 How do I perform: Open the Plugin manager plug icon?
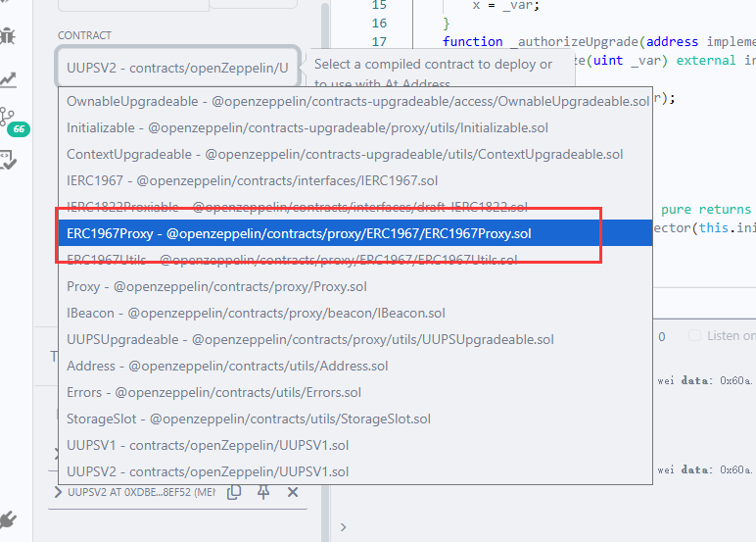coord(8,519)
